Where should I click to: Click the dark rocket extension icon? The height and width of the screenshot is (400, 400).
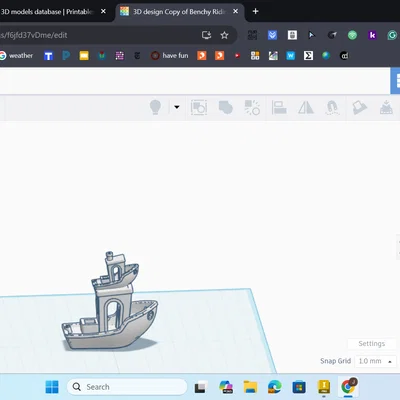pos(332,35)
